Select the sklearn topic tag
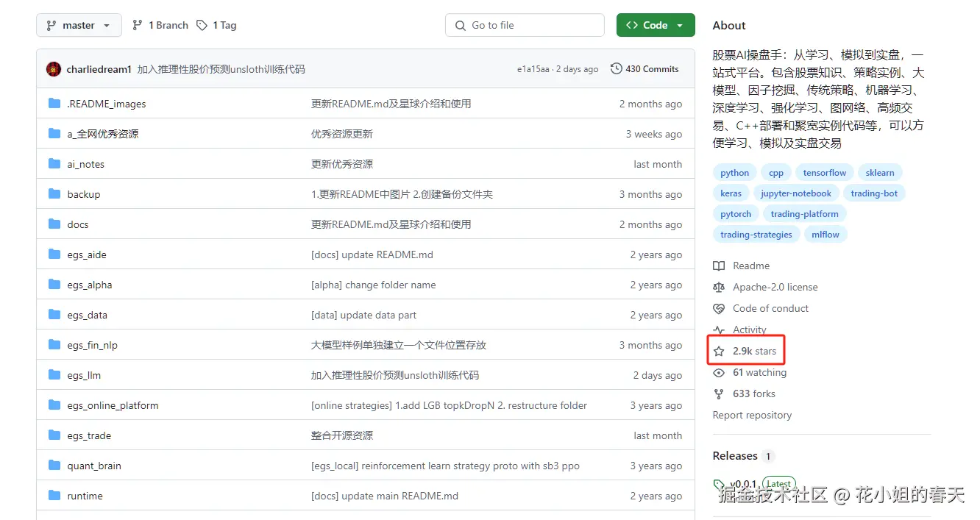 (880, 173)
